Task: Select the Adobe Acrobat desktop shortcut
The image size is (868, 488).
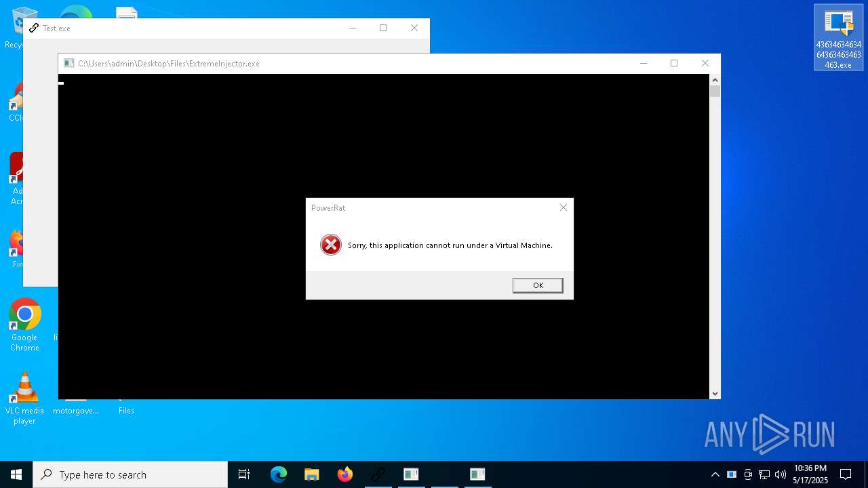Action: [x=16, y=179]
